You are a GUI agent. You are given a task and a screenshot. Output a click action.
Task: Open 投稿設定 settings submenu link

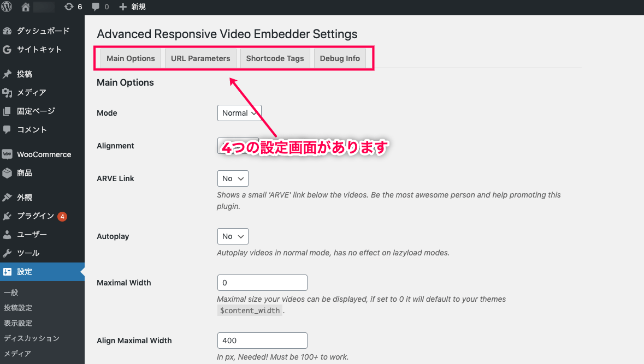click(x=18, y=308)
